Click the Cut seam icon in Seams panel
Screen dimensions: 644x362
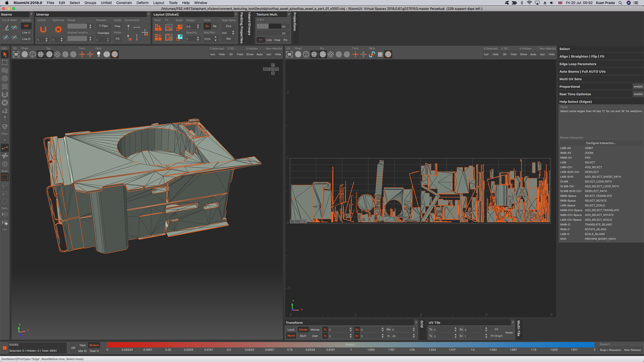(x=6, y=27)
